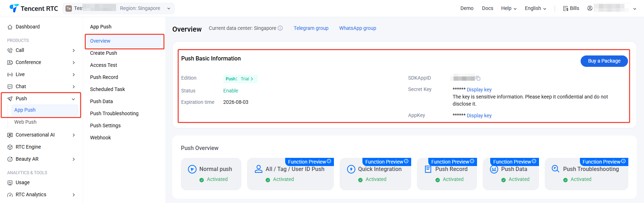Screen dimensions: 644x203
Task: Click the Live broadcast icon
Action: click(10, 75)
